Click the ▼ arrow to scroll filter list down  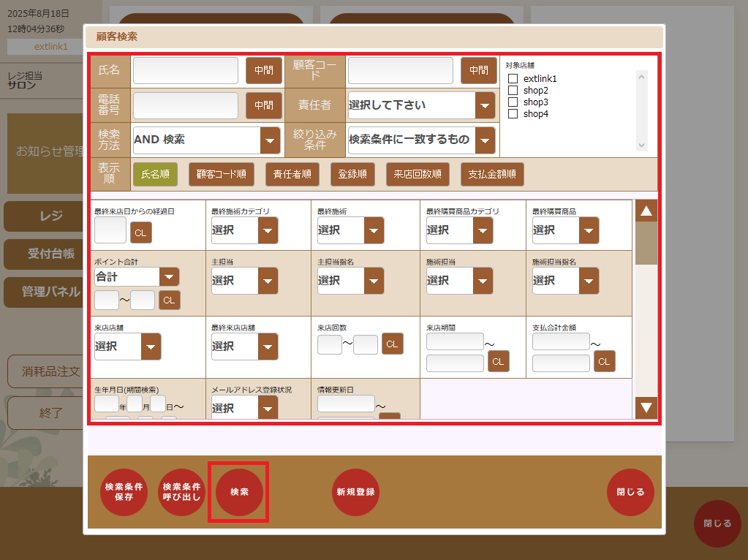[x=646, y=408]
